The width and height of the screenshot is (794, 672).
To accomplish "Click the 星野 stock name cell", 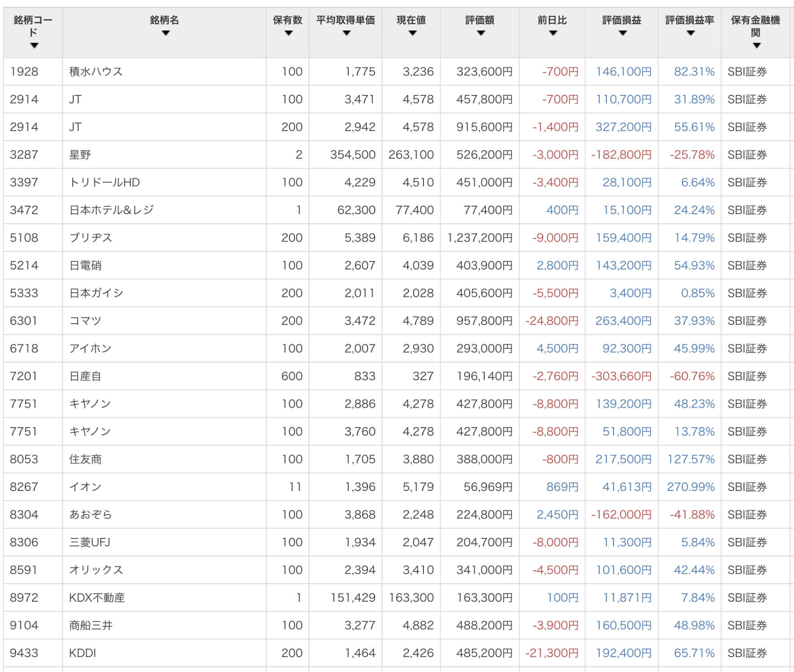I will click(80, 155).
